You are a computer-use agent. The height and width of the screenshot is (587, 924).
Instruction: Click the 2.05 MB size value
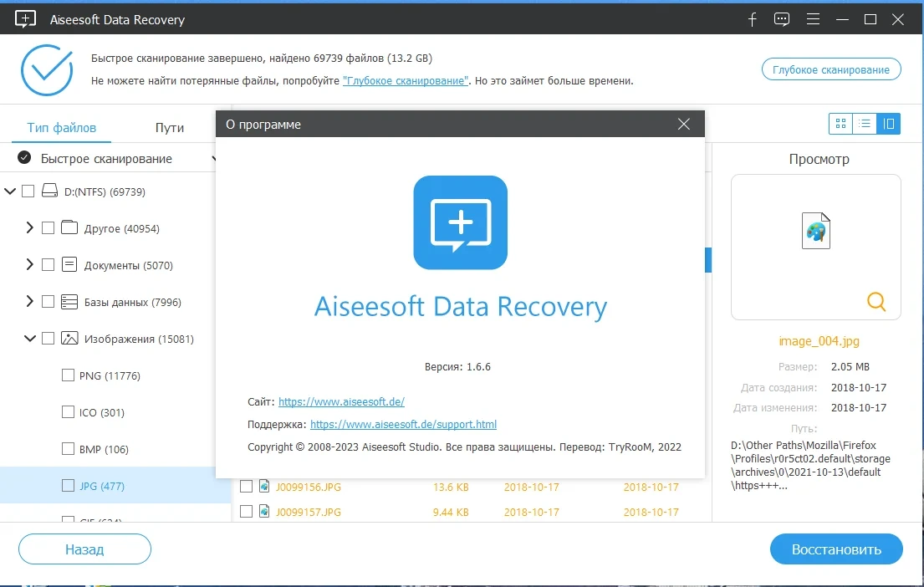tap(850, 366)
